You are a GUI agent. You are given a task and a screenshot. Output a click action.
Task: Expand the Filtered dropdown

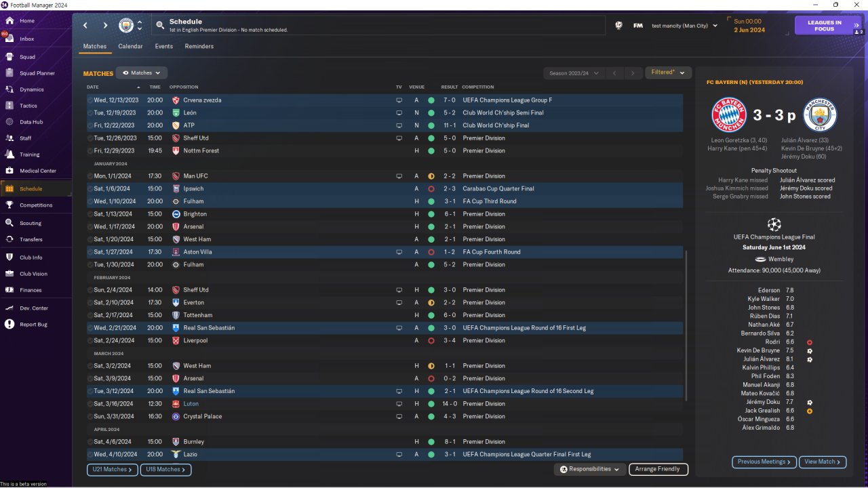point(668,73)
